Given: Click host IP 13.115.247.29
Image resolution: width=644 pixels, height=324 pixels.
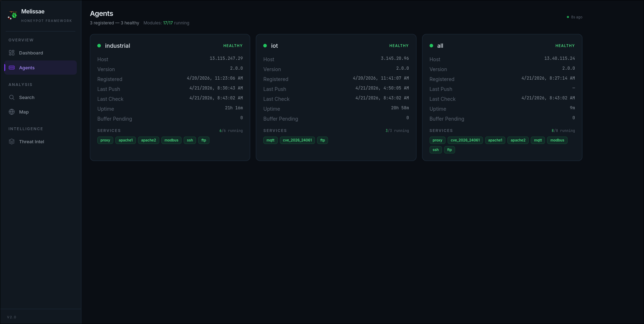Looking at the screenshot, I should [x=226, y=58].
